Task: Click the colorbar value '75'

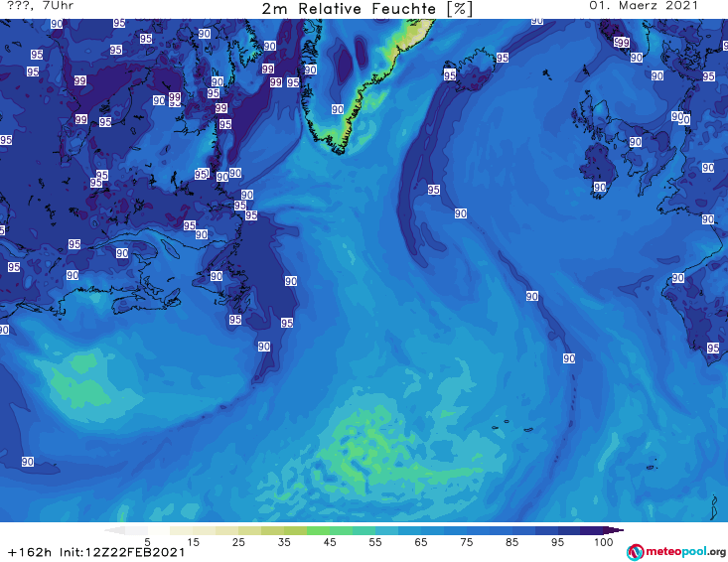Action: [467, 542]
